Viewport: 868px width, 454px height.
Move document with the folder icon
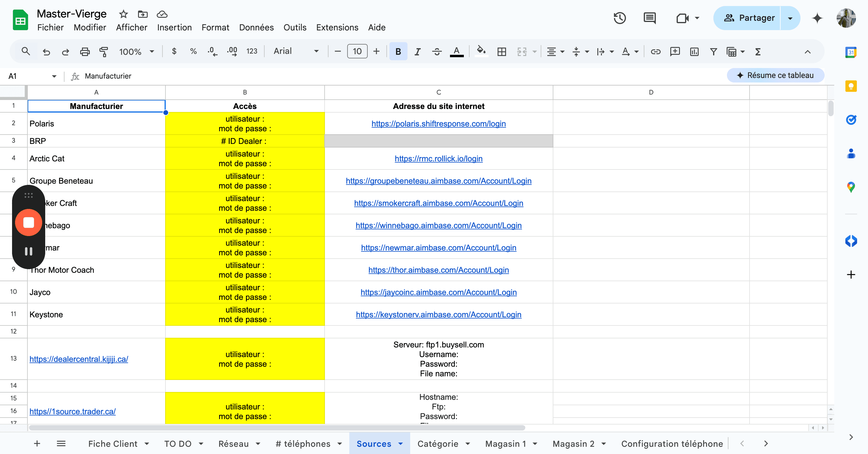pyautogui.click(x=143, y=14)
